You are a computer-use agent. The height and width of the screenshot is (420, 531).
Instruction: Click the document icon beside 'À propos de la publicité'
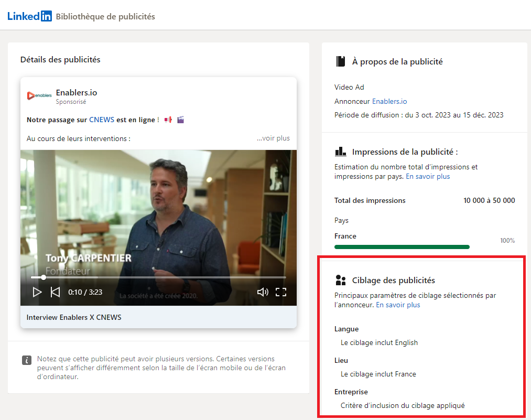[340, 61]
